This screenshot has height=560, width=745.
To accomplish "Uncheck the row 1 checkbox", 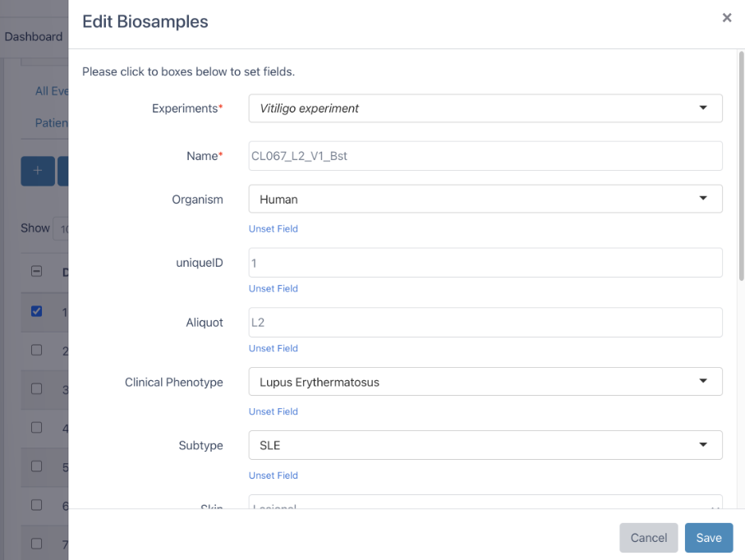I will coord(37,311).
